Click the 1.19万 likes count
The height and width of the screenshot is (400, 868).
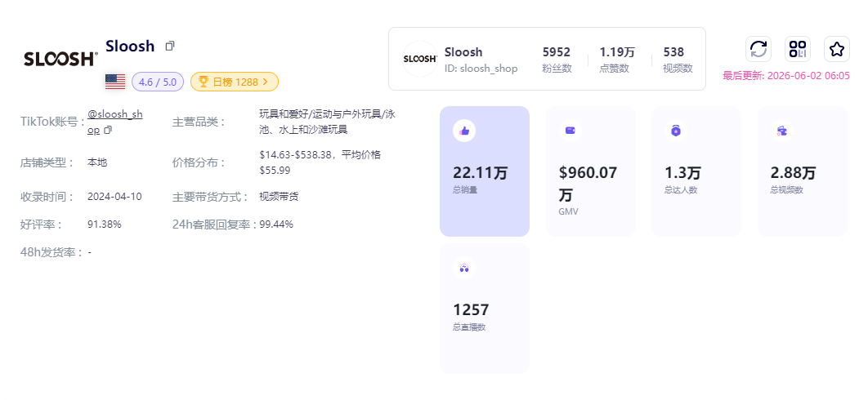click(617, 52)
